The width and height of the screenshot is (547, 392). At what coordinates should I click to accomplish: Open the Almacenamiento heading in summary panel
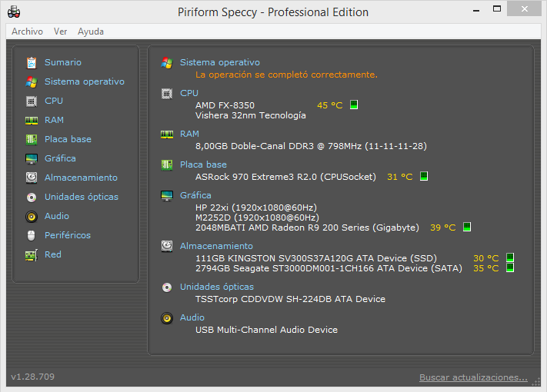(216, 246)
